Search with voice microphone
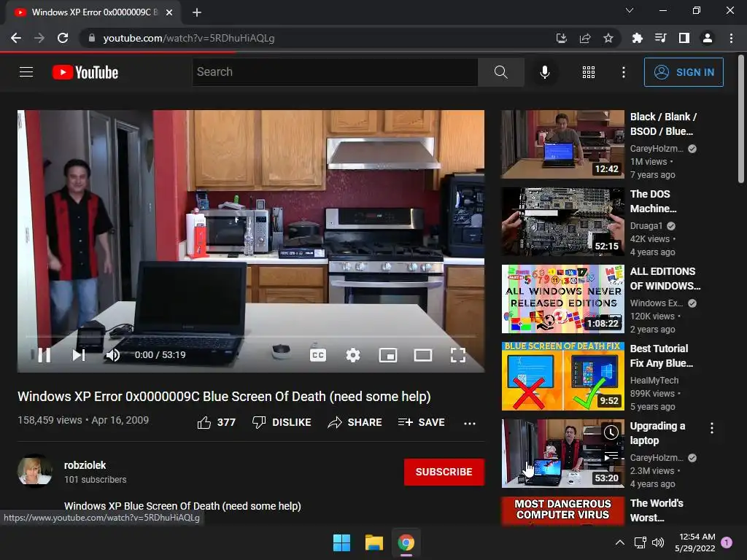 click(544, 72)
